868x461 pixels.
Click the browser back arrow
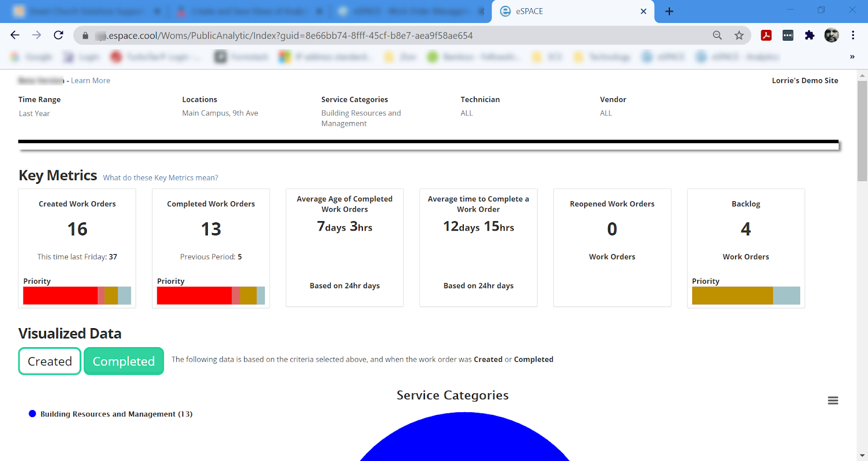(15, 35)
